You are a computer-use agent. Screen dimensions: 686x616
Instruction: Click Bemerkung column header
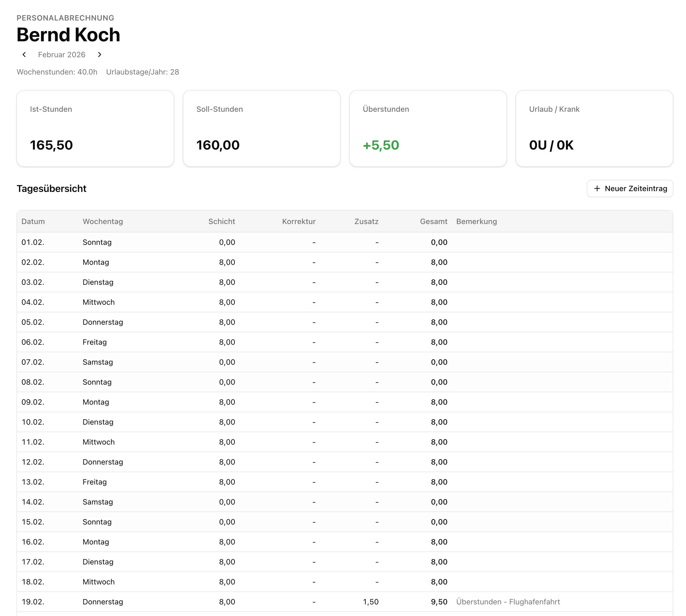coord(476,221)
